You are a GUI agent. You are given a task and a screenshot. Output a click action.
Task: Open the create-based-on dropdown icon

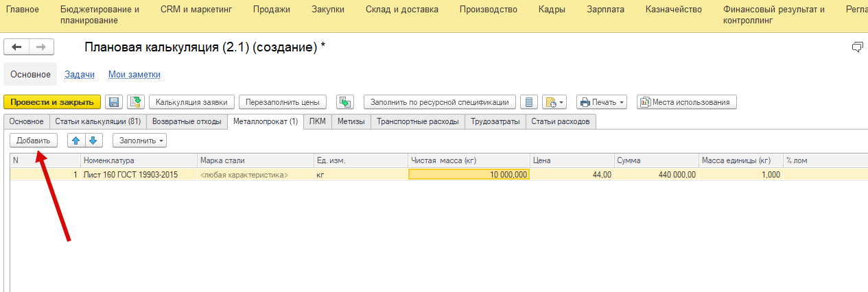point(554,102)
